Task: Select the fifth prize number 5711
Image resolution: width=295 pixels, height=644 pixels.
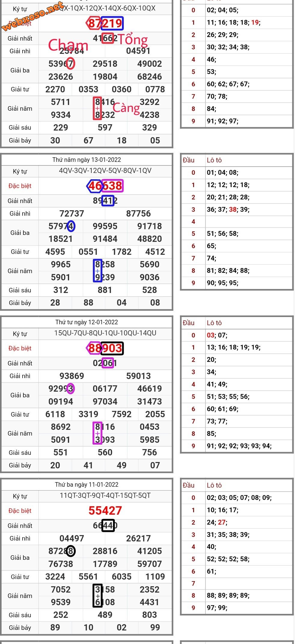Action: coord(61,102)
